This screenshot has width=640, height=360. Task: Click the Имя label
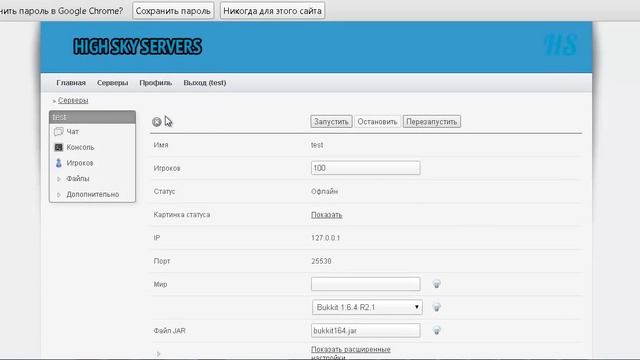(x=161, y=145)
